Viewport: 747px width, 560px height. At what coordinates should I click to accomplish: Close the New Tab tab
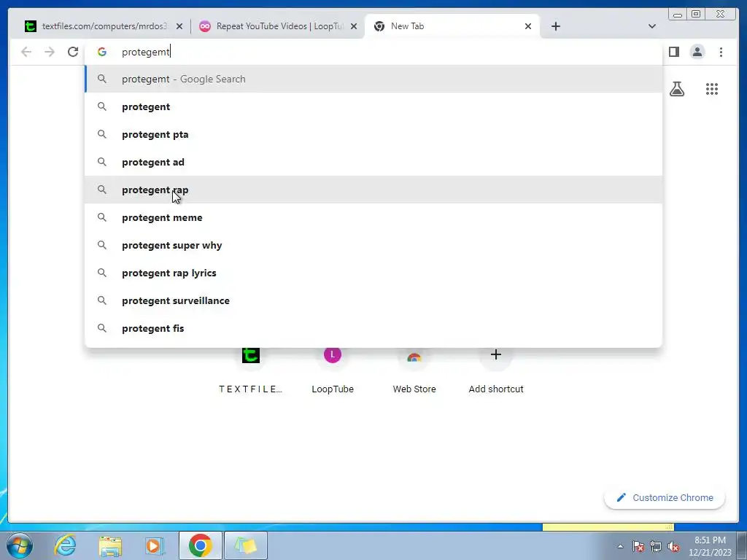coord(528,27)
